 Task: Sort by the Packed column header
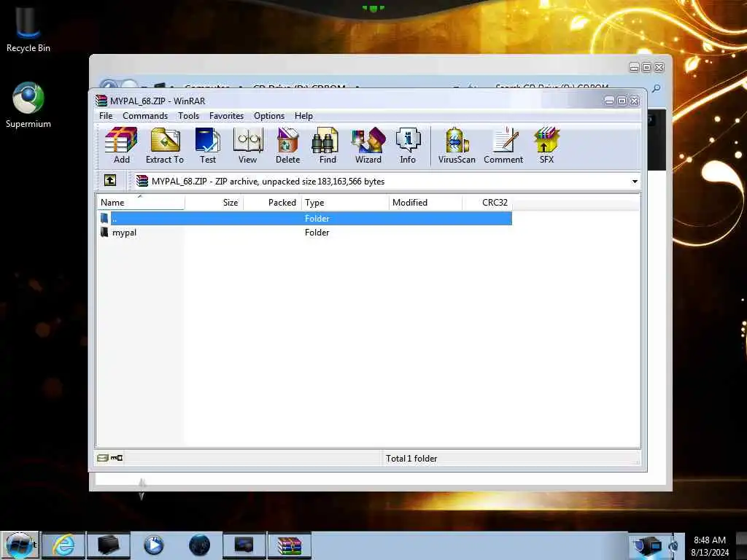pos(273,203)
